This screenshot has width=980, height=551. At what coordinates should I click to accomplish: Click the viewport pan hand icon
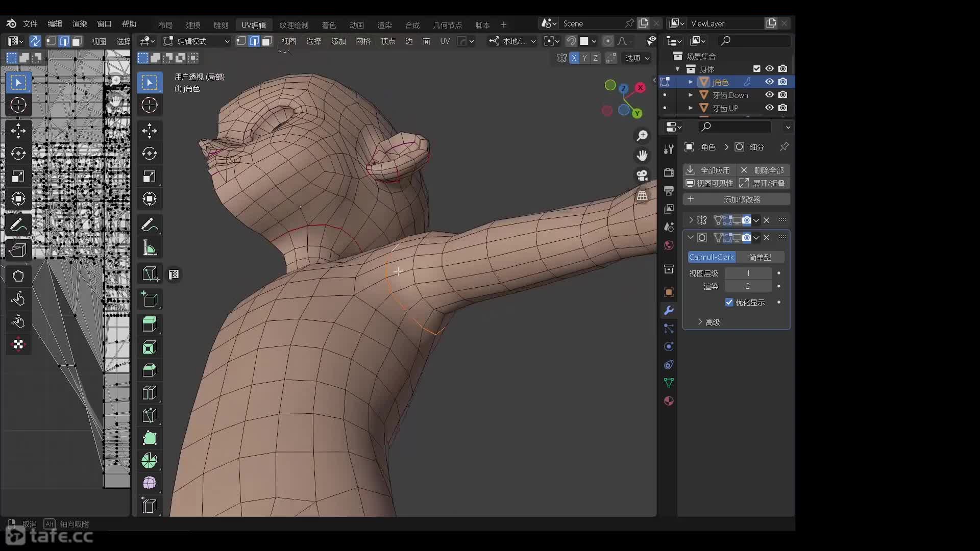[642, 156]
